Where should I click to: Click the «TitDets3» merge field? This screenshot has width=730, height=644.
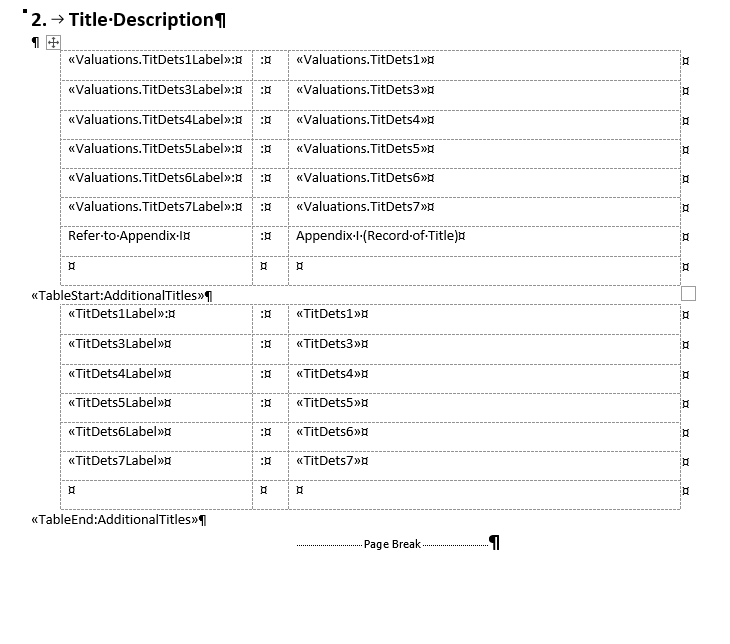pyautogui.click(x=328, y=344)
